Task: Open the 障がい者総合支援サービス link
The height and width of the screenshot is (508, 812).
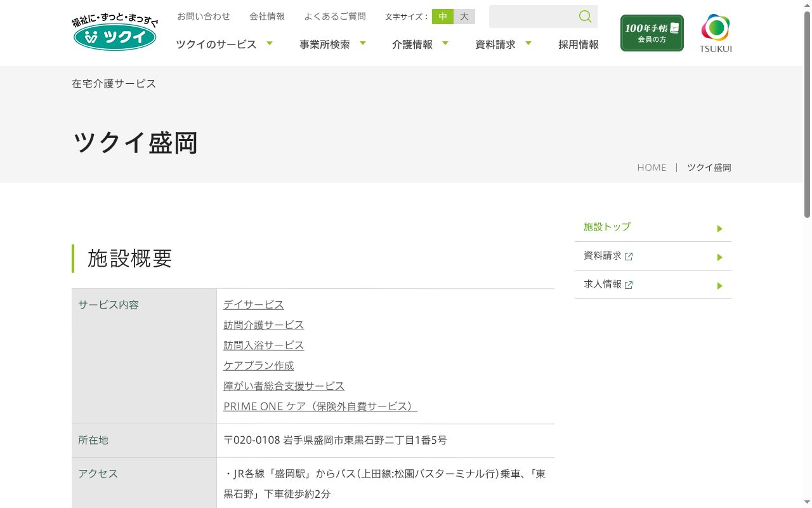Action: point(284,386)
